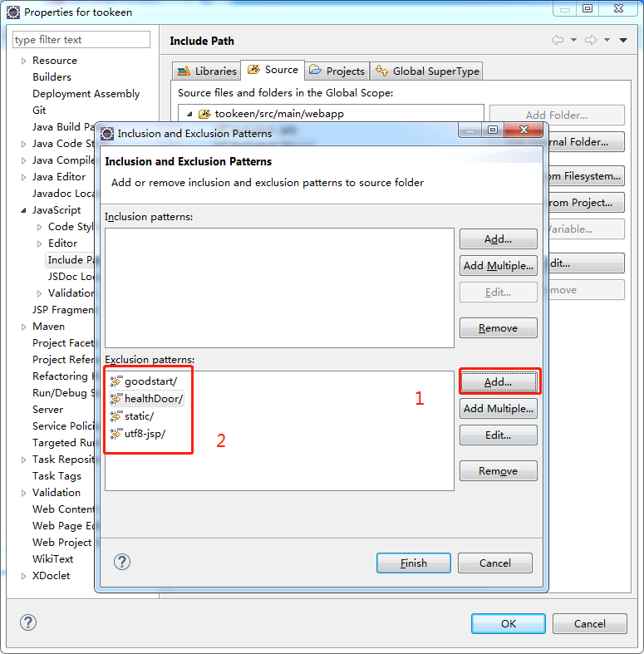Click the back navigation arrow icon
Viewport: 644px width, 654px height.
[558, 40]
